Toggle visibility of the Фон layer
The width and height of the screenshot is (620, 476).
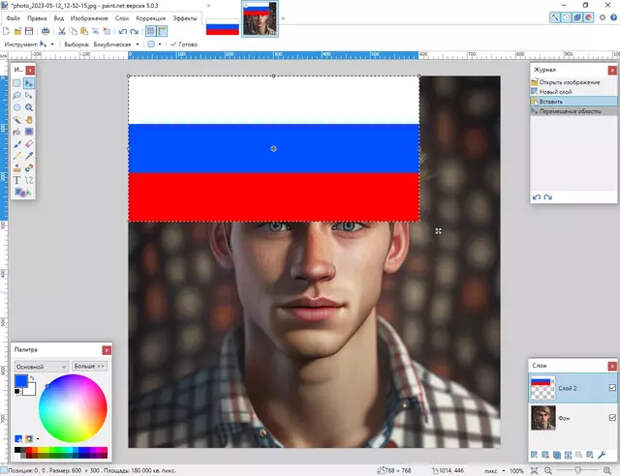pyautogui.click(x=612, y=417)
